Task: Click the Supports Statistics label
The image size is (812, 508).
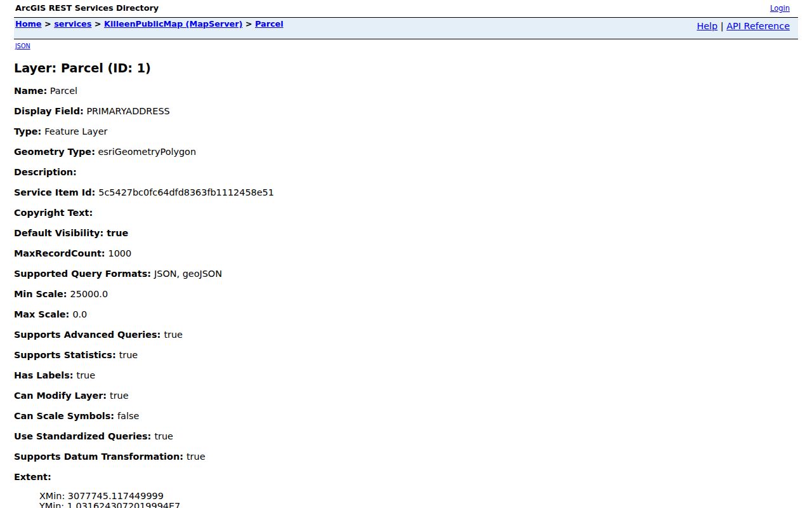Action: (65, 355)
